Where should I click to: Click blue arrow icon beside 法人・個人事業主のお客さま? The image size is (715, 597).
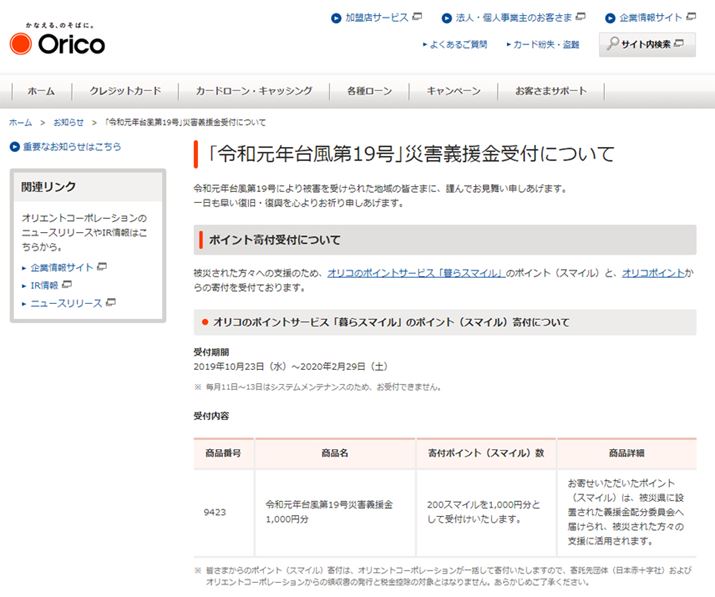[446, 18]
